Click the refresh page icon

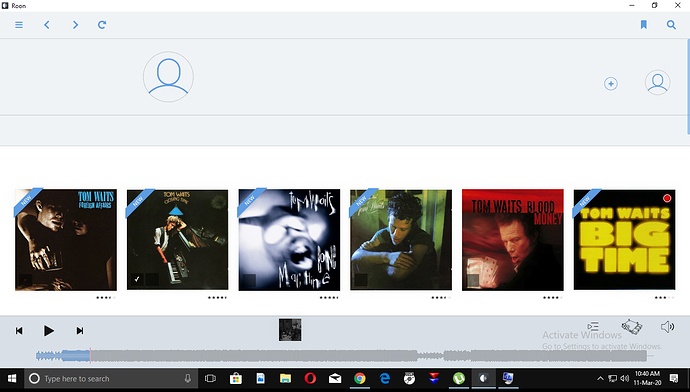point(102,25)
